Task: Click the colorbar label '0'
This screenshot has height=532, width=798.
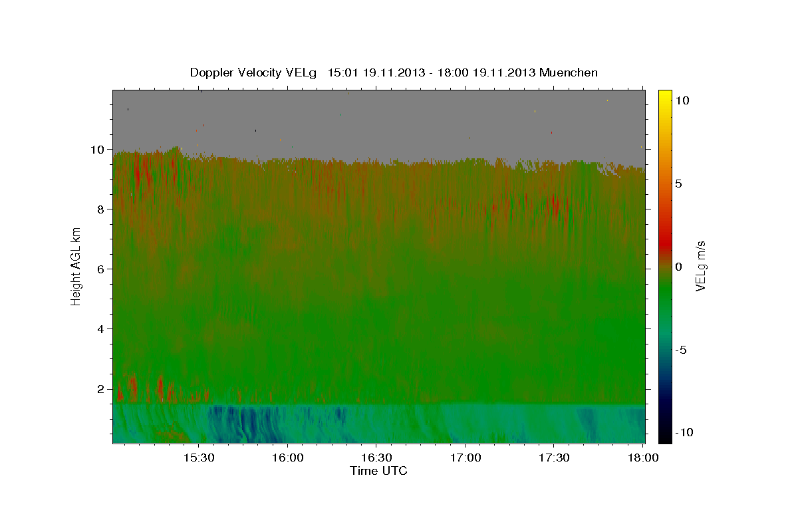Action: [680, 266]
